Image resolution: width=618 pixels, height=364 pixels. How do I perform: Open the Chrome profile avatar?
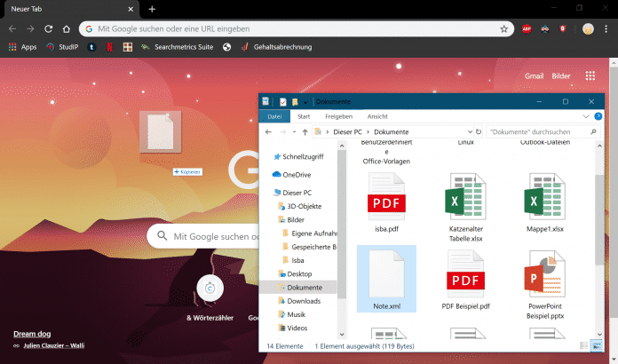point(588,28)
